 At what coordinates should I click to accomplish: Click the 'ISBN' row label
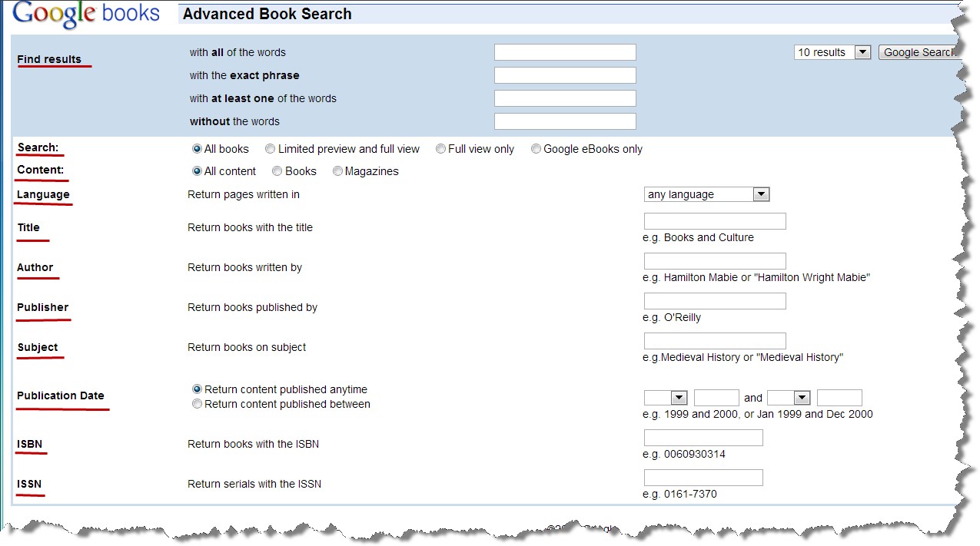point(30,444)
